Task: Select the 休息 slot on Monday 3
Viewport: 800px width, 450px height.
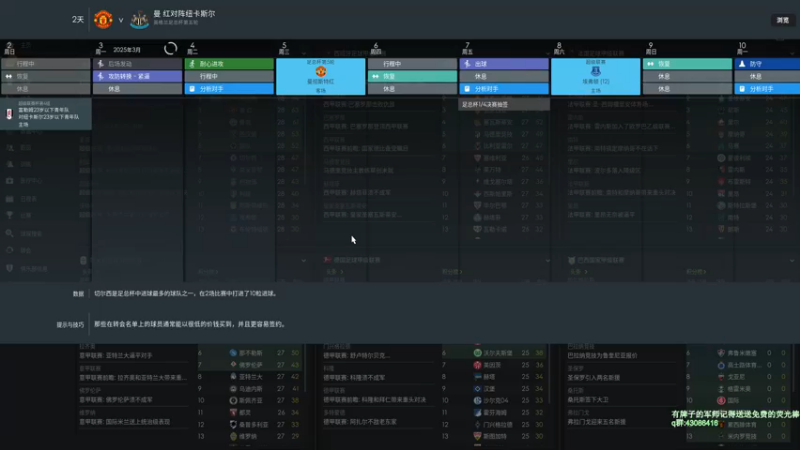Action: click(137, 89)
